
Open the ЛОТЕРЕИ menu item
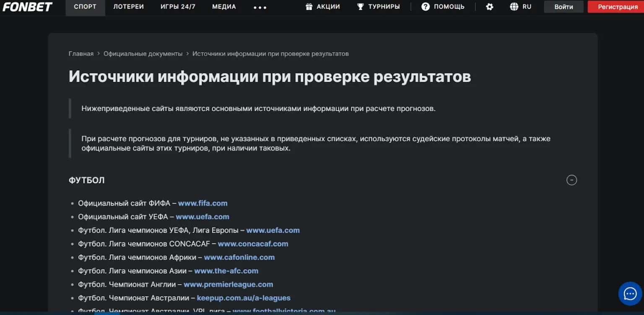[x=129, y=7]
